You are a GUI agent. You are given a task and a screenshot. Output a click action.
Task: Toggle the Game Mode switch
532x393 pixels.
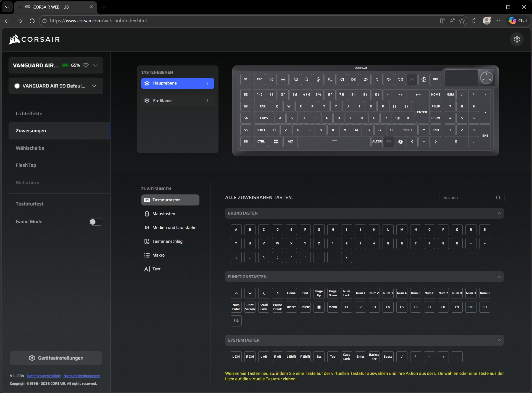click(96, 222)
